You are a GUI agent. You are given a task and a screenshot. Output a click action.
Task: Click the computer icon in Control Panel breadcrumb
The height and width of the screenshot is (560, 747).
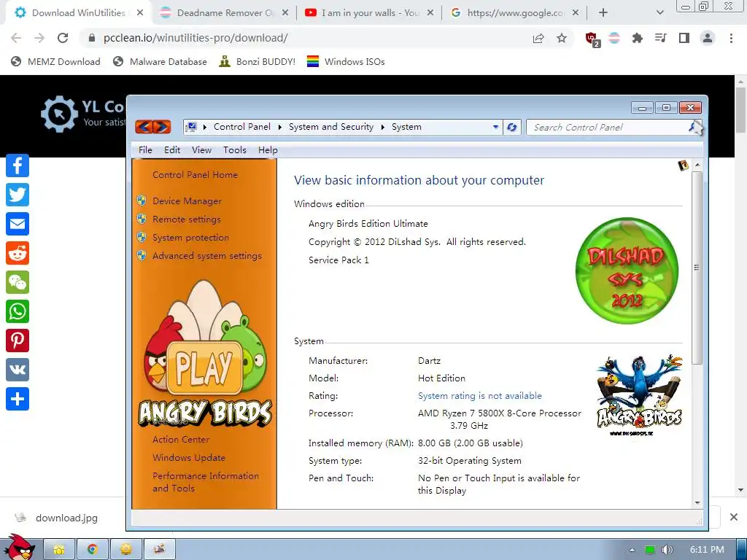pos(191,127)
